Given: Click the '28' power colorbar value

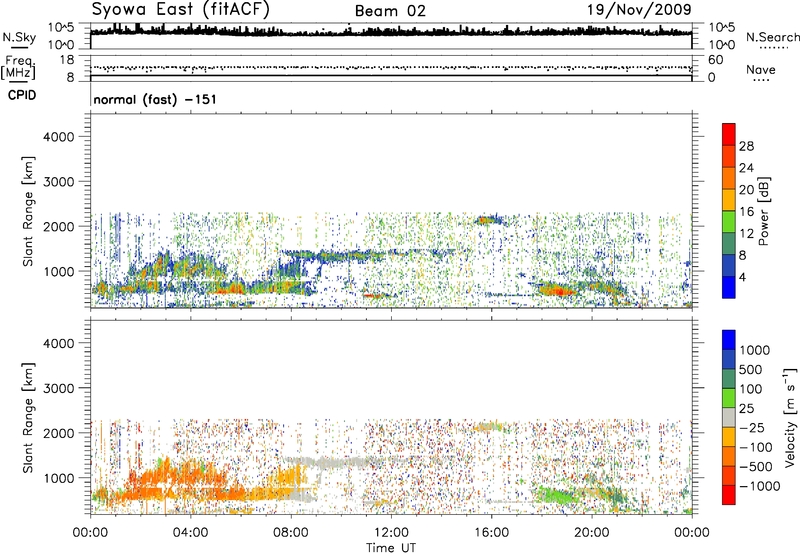Looking at the screenshot, I should coord(746,146).
